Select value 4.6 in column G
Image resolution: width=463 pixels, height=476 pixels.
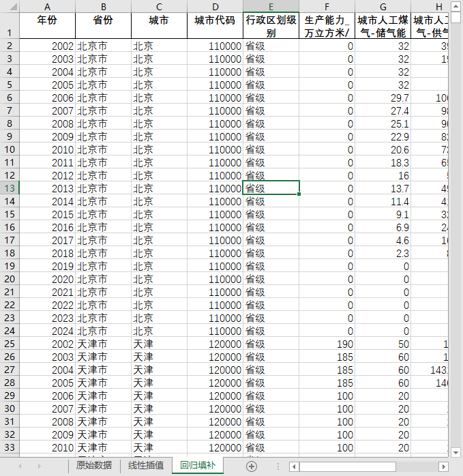[x=383, y=240]
